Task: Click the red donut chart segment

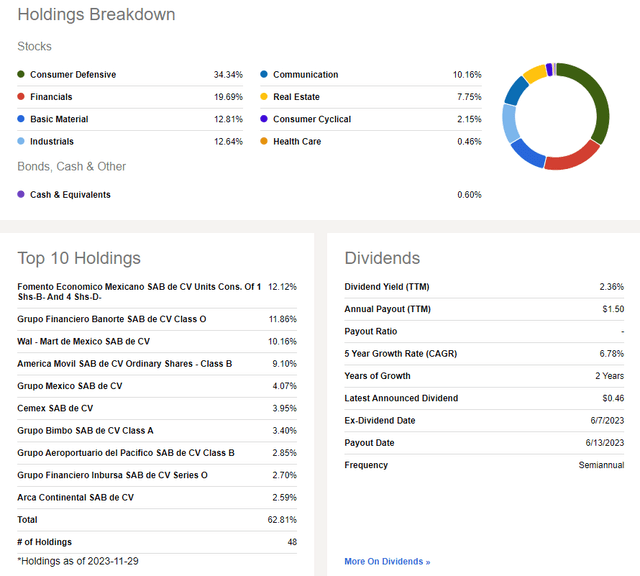Action: 571,161
